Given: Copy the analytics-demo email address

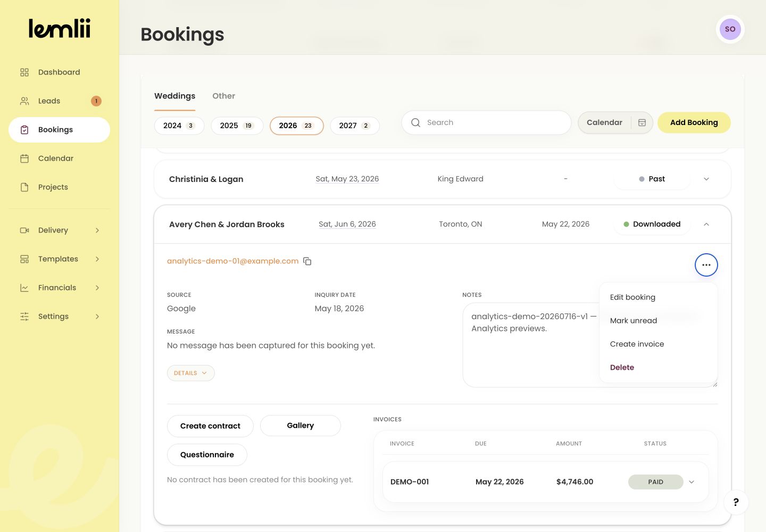Looking at the screenshot, I should (307, 261).
